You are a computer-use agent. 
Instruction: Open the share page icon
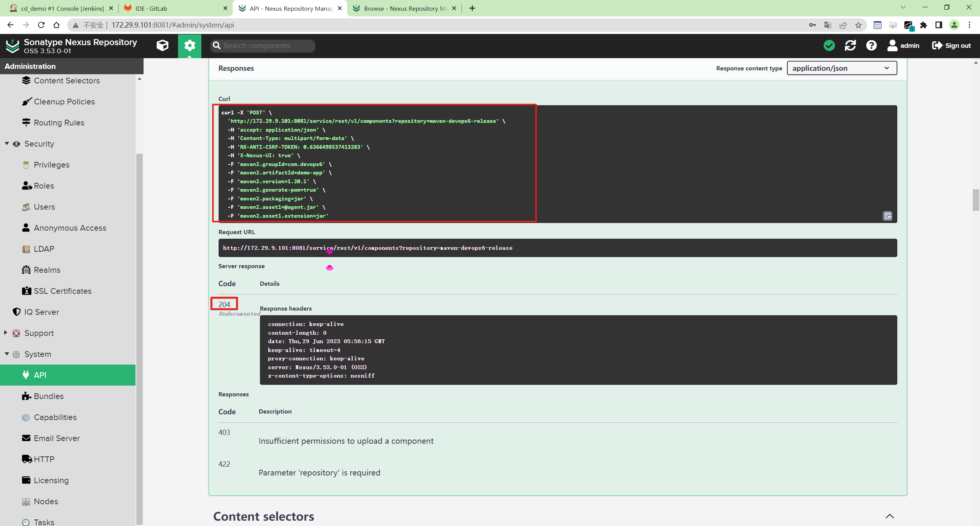pyautogui.click(x=843, y=25)
